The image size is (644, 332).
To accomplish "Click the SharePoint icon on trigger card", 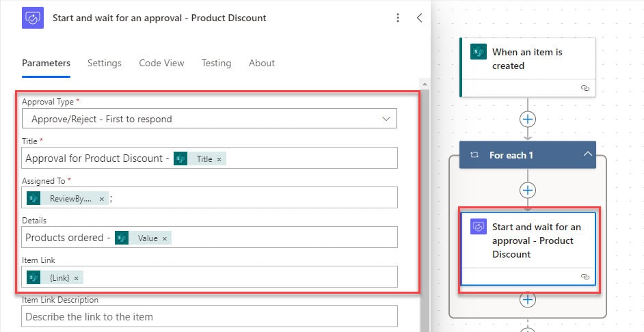I will tap(479, 52).
